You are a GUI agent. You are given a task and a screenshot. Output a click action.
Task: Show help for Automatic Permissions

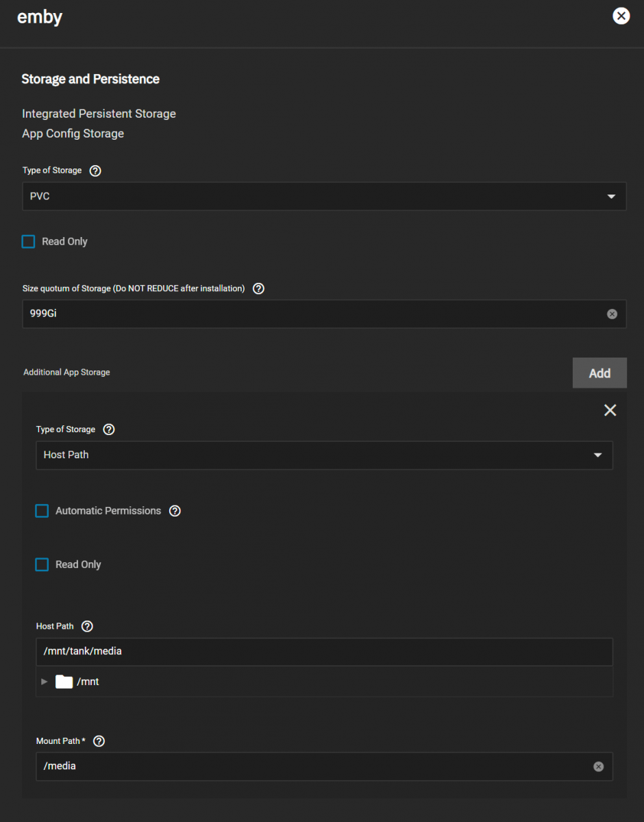pyautogui.click(x=175, y=511)
